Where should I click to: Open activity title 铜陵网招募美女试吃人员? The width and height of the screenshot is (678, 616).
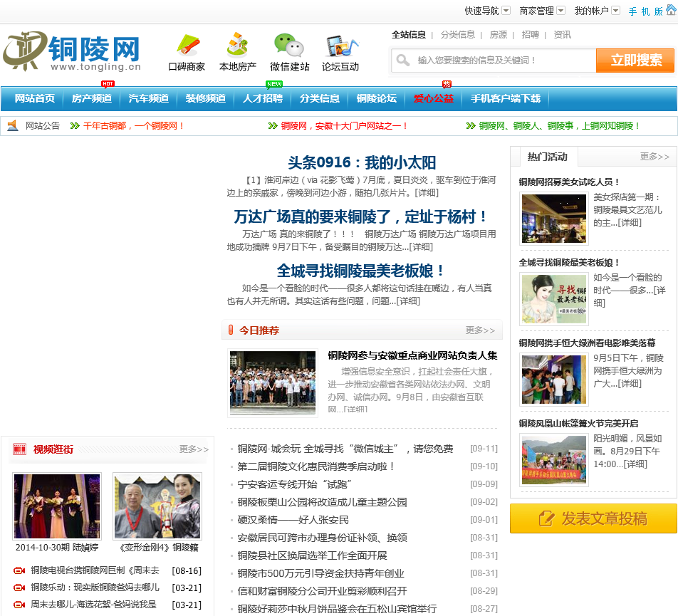(570, 182)
